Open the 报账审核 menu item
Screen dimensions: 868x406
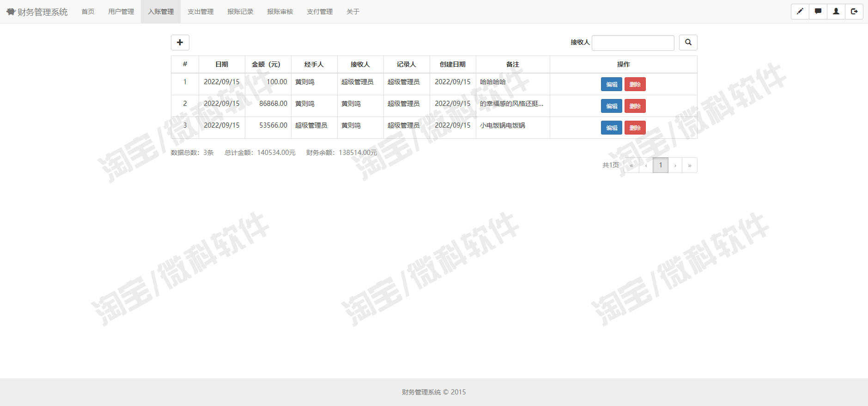pyautogui.click(x=280, y=12)
